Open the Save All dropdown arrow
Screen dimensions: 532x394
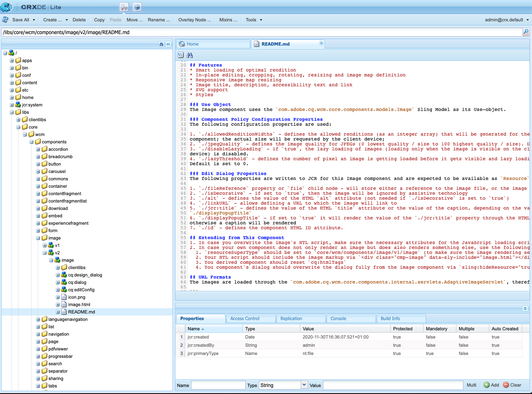34,20
